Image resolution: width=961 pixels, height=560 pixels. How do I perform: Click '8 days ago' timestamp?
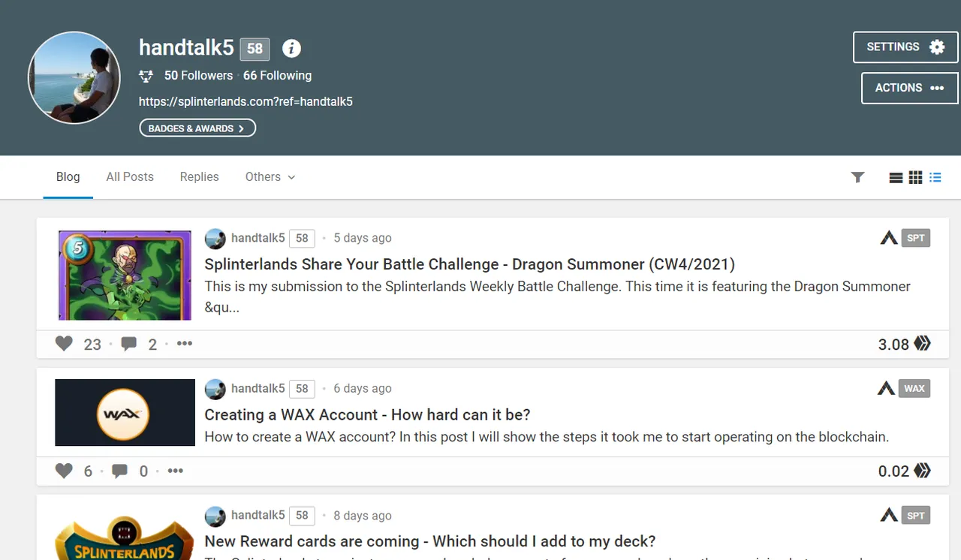click(363, 516)
